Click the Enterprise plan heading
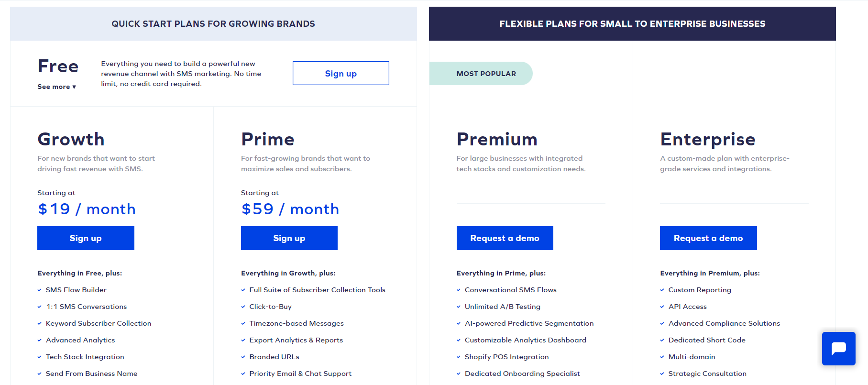This screenshot has width=868, height=385. pos(708,139)
